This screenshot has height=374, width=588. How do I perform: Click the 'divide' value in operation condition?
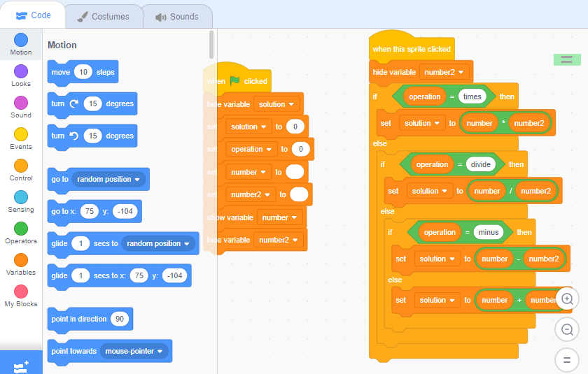coord(481,164)
